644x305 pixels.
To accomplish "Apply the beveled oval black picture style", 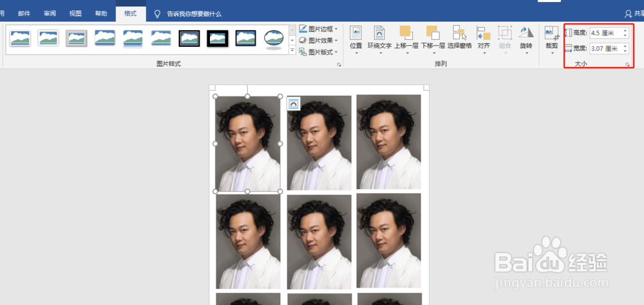I will pyautogui.click(x=274, y=38).
